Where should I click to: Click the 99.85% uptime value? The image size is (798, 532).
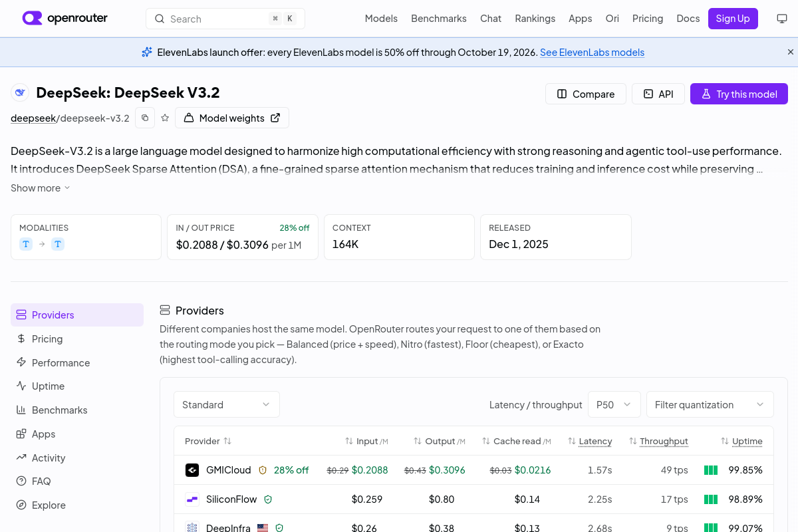point(745,470)
